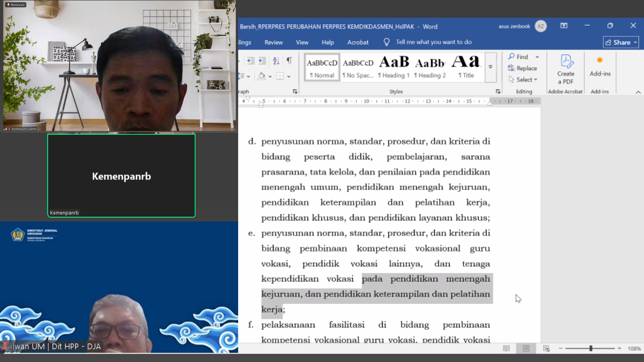The width and height of the screenshot is (644, 362).
Task: Click the Kemenpanrb participant tile
Action: 121,176
